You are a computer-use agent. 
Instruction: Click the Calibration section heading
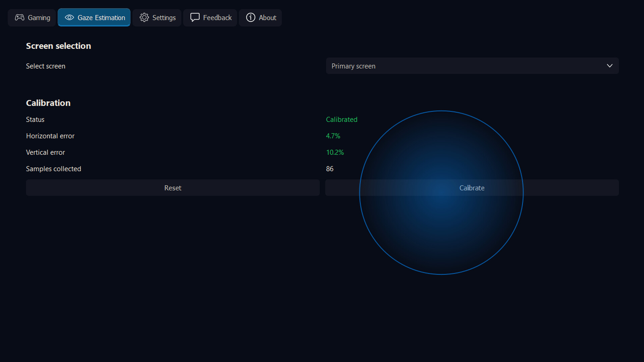pyautogui.click(x=48, y=103)
